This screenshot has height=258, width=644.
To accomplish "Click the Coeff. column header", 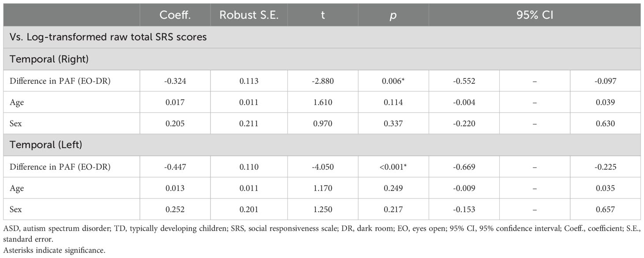I will pos(175,15).
